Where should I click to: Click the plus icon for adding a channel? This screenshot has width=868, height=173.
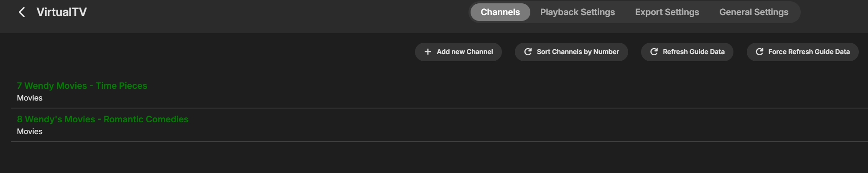428,52
